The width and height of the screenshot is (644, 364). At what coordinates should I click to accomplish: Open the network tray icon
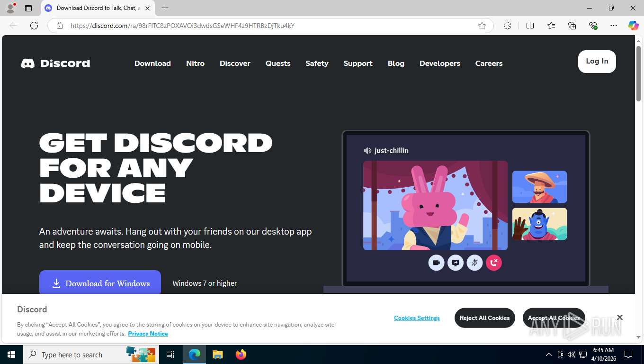click(x=583, y=355)
